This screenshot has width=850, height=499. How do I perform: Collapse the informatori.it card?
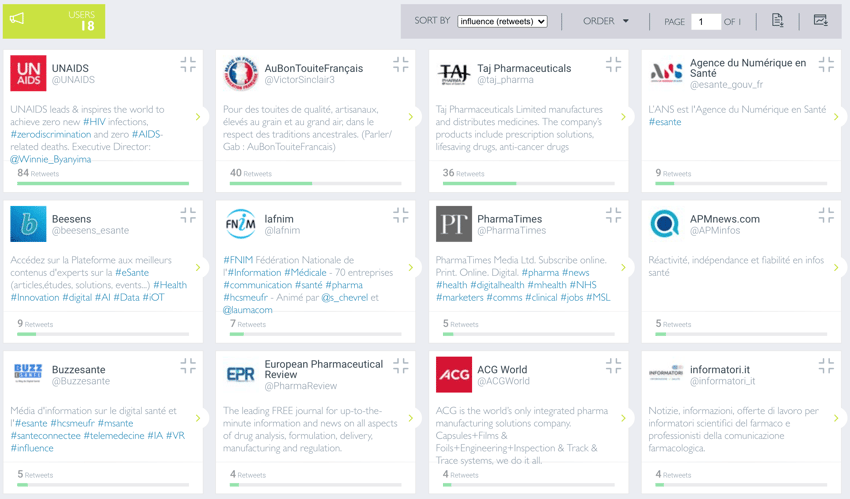(826, 366)
